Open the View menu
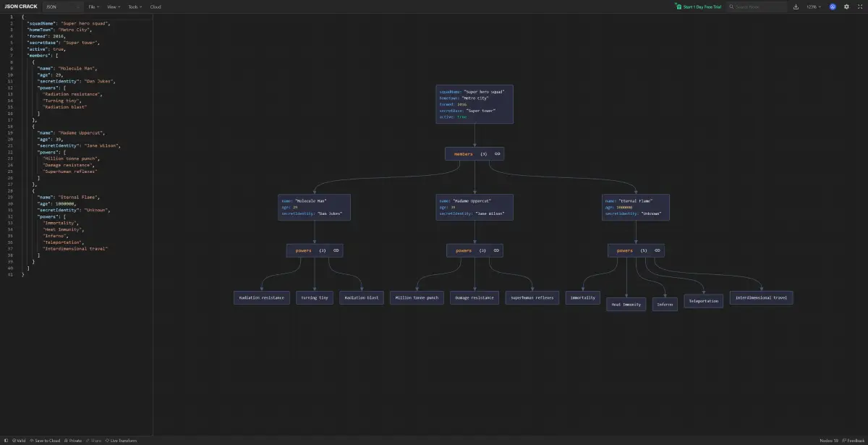This screenshot has height=445, width=868. click(x=114, y=7)
